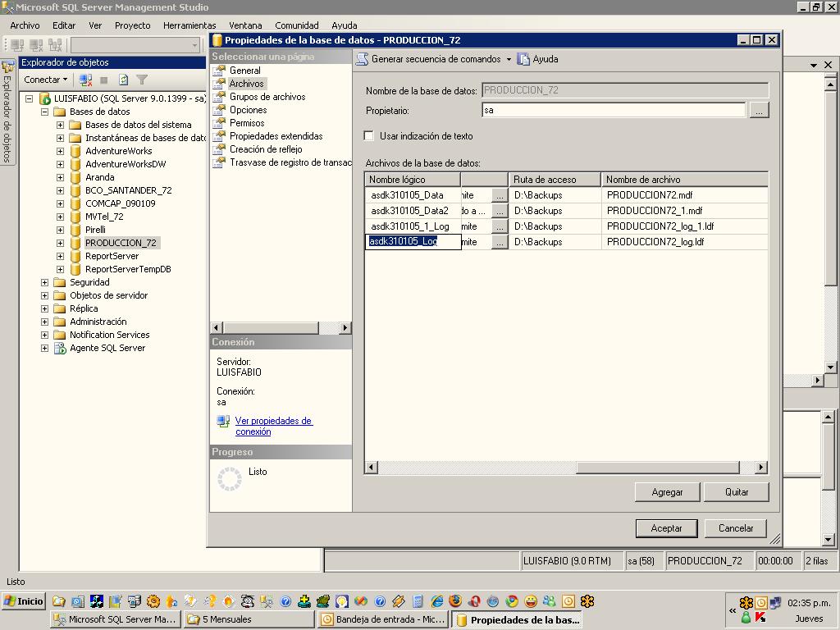Click the Quitar button
840x630 pixels.
[x=737, y=492]
